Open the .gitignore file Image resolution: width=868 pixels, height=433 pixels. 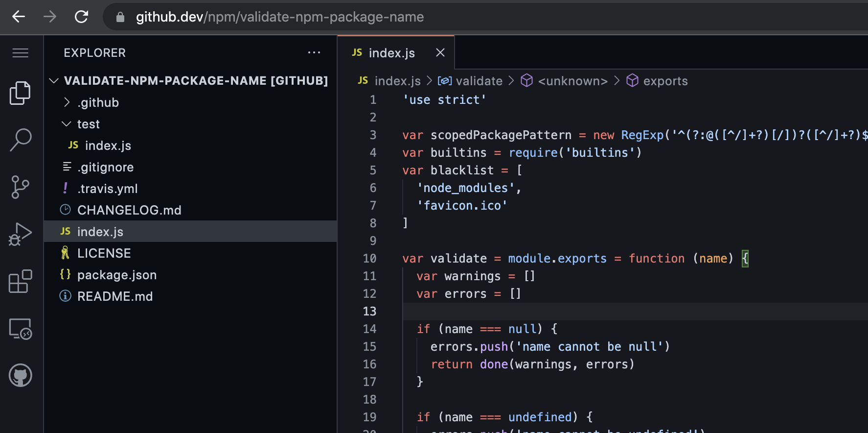[190, 167]
